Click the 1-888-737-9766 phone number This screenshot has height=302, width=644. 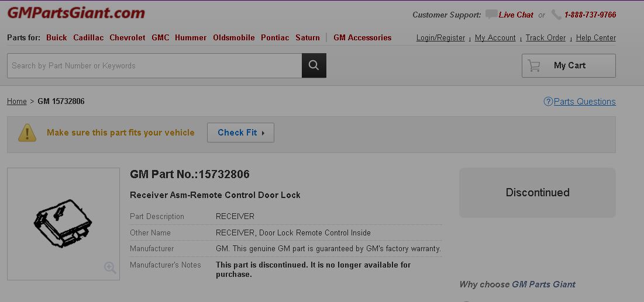click(x=590, y=15)
